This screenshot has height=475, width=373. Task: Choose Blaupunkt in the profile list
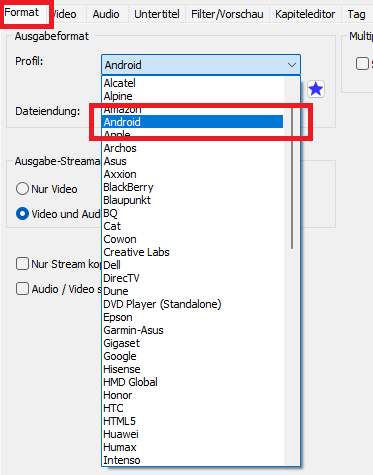[192, 200]
